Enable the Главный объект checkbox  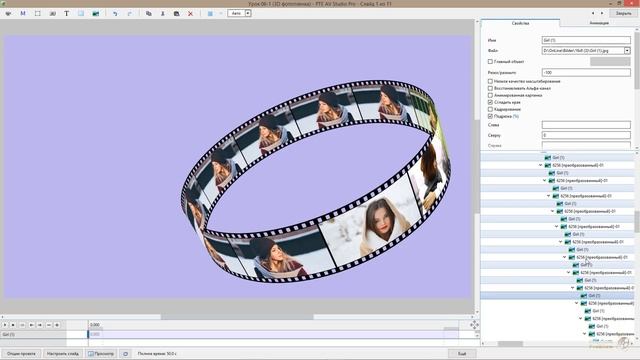[x=490, y=62]
